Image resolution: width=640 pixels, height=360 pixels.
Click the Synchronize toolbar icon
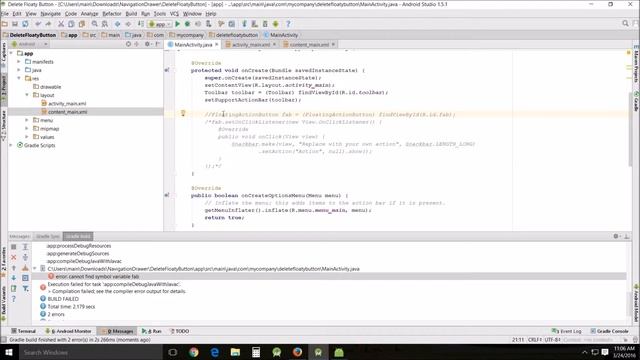[x=25, y=24]
